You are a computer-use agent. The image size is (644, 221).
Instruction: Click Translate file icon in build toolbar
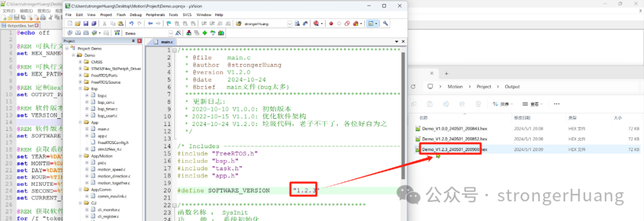[70, 33]
